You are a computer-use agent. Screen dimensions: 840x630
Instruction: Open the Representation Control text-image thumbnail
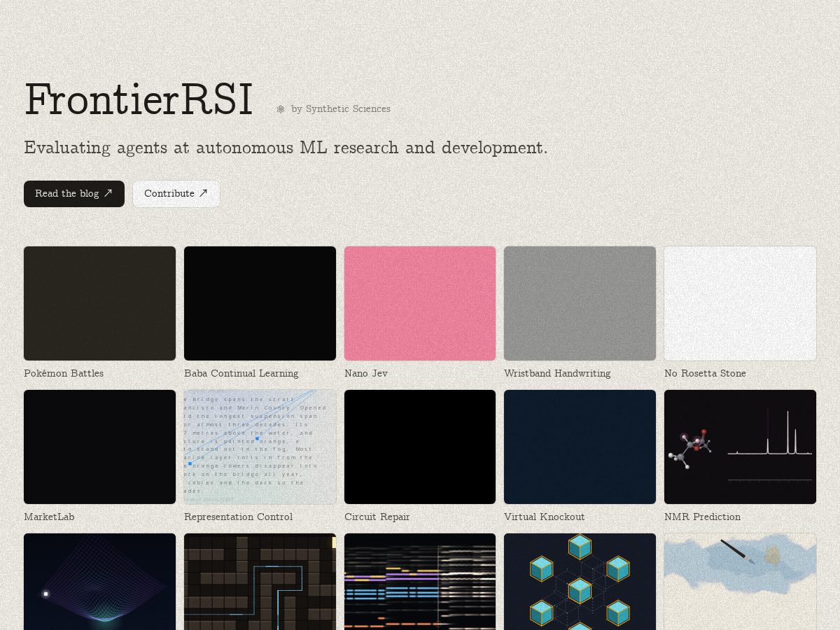(260, 447)
